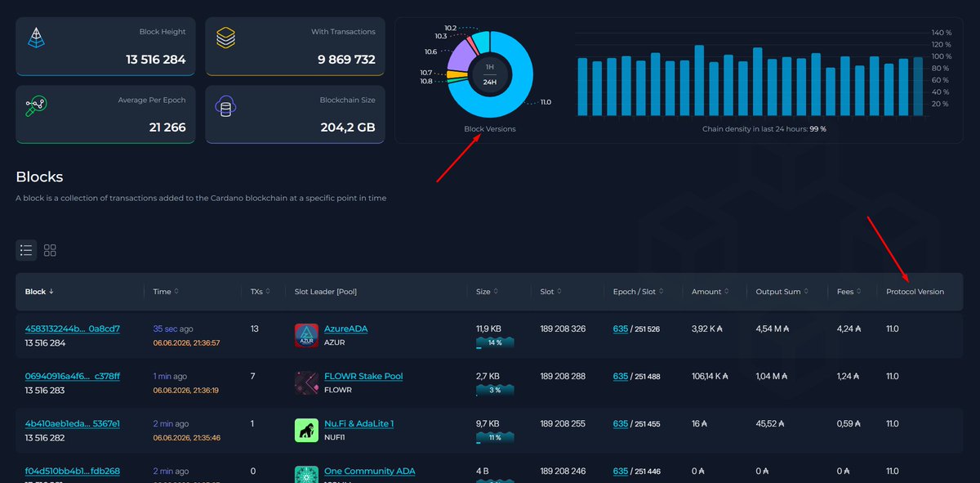
Task: Click the Block Height value 13 516 284
Action: click(156, 60)
